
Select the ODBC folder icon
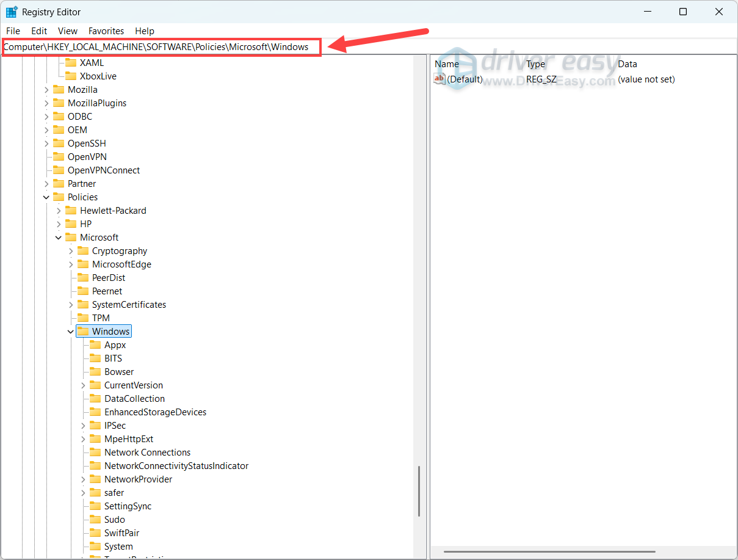(x=59, y=116)
